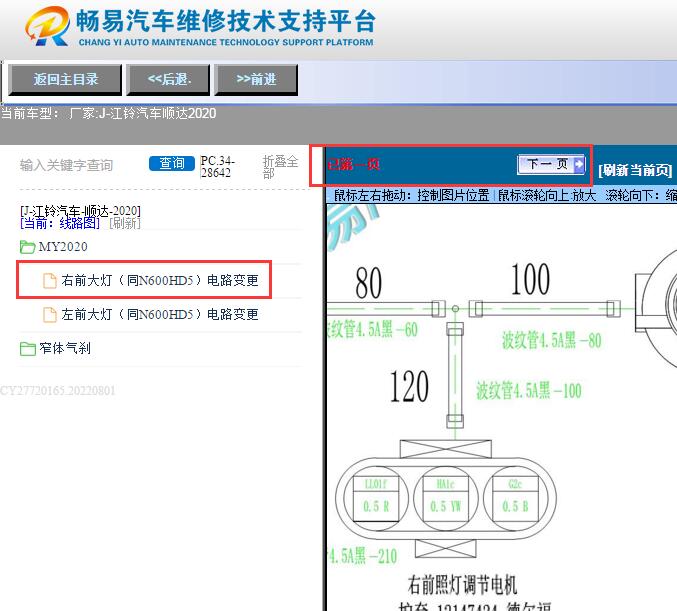Screen dimensions: 677x611
Task: Click the 返回主目录 button
Action: (x=65, y=79)
